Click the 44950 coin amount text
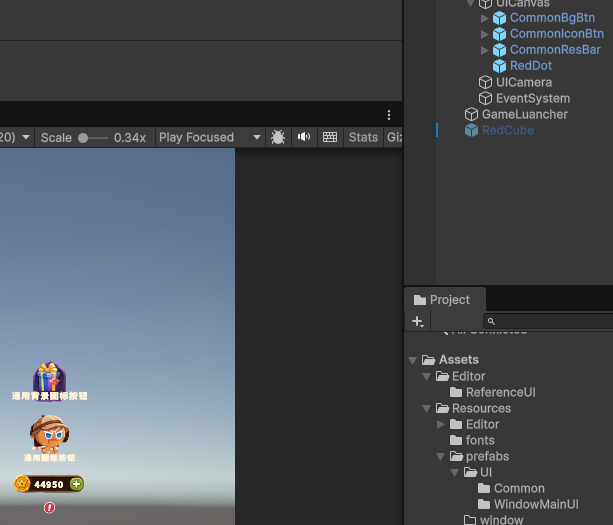Image resolution: width=613 pixels, height=525 pixels. click(x=49, y=485)
